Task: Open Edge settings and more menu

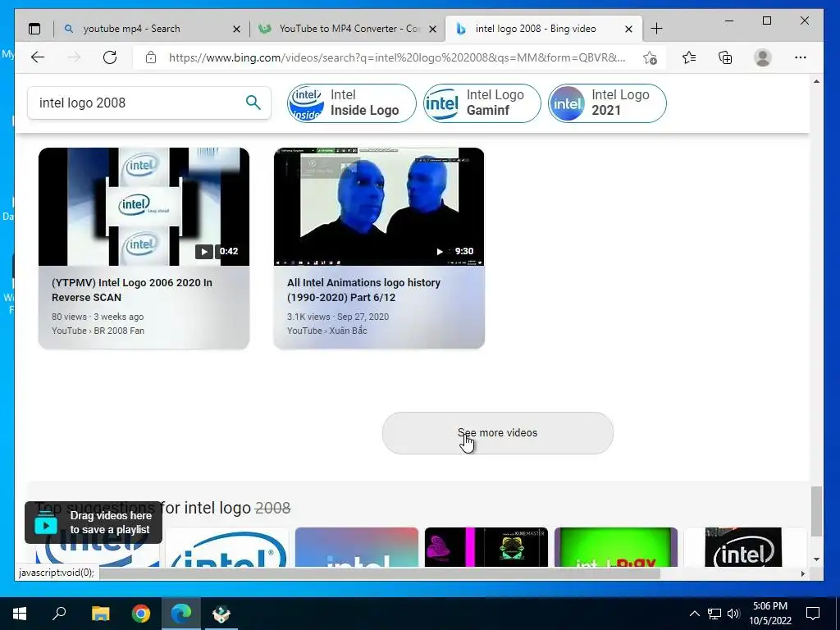Action: (801, 57)
